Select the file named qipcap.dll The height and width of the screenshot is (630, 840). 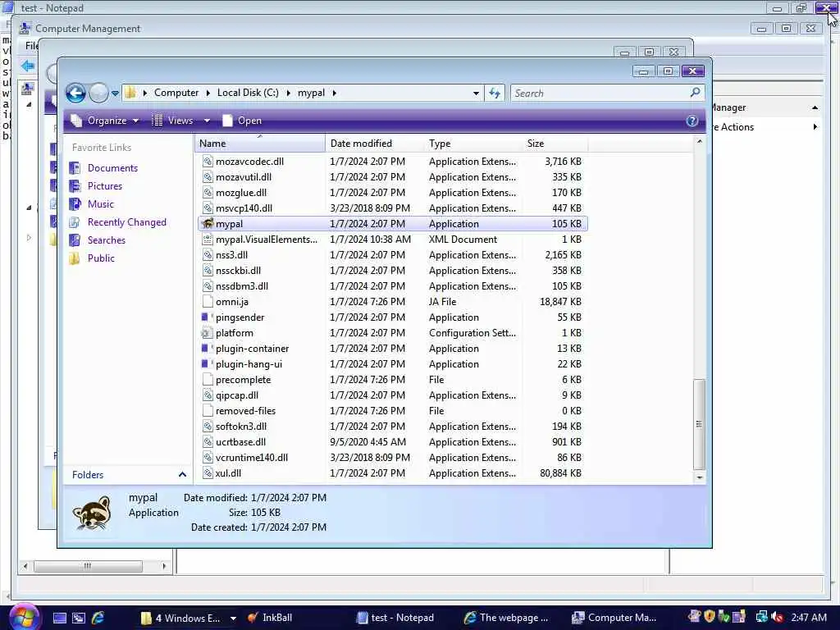coord(237,395)
